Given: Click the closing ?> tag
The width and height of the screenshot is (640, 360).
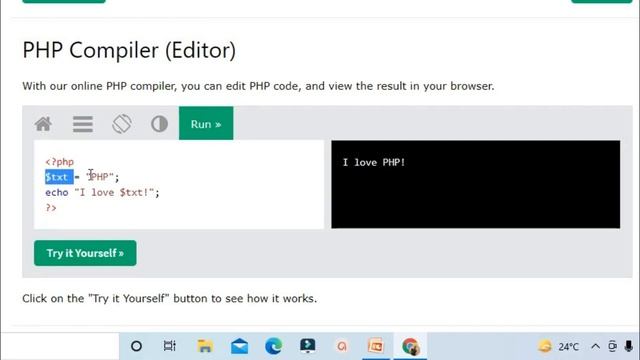Looking at the screenshot, I should [x=51, y=208].
